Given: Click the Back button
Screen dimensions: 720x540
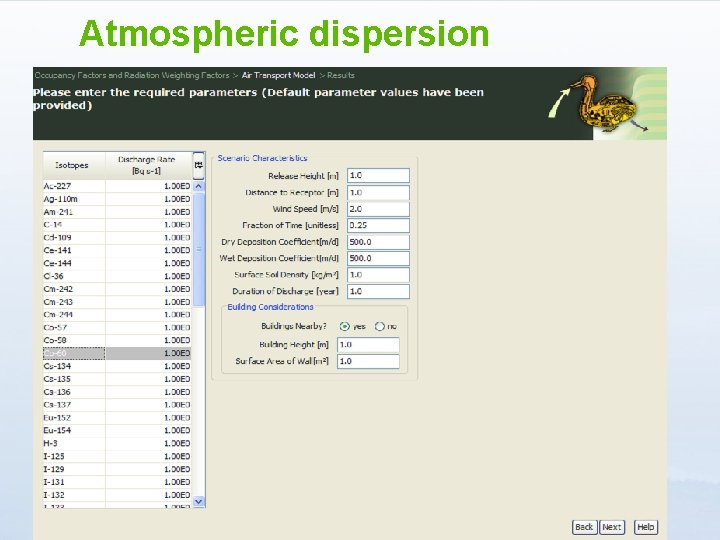Looking at the screenshot, I should pyautogui.click(x=584, y=527).
